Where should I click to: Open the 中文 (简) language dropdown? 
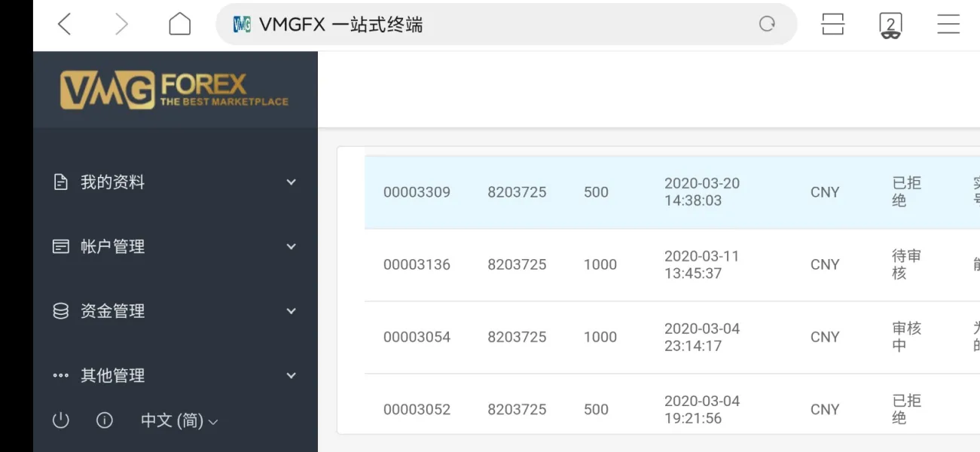tap(179, 420)
